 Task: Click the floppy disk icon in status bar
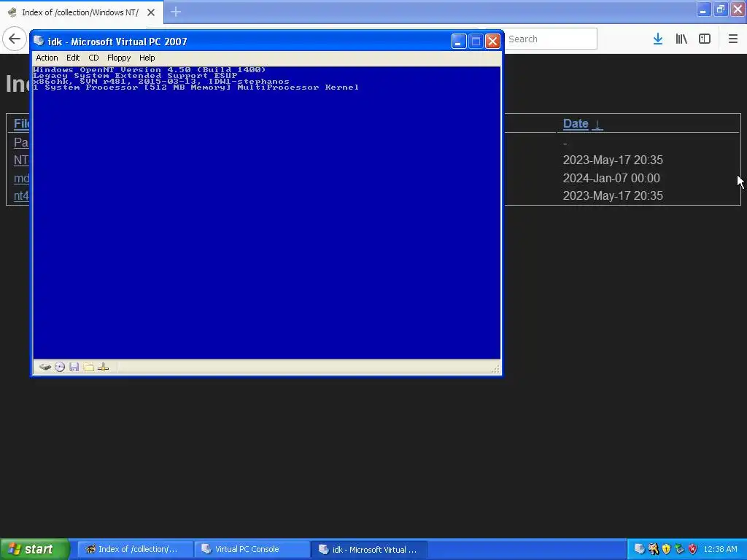pyautogui.click(x=74, y=367)
